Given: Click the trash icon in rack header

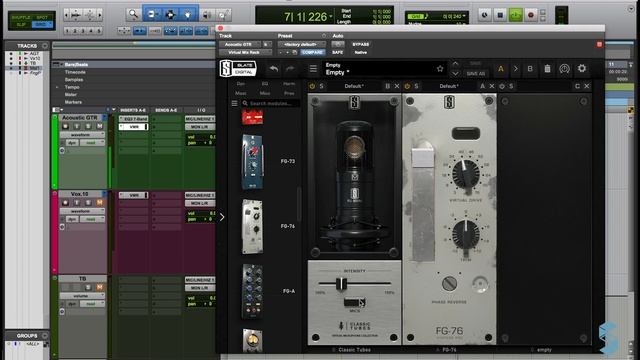Looking at the screenshot, I should click(x=547, y=69).
